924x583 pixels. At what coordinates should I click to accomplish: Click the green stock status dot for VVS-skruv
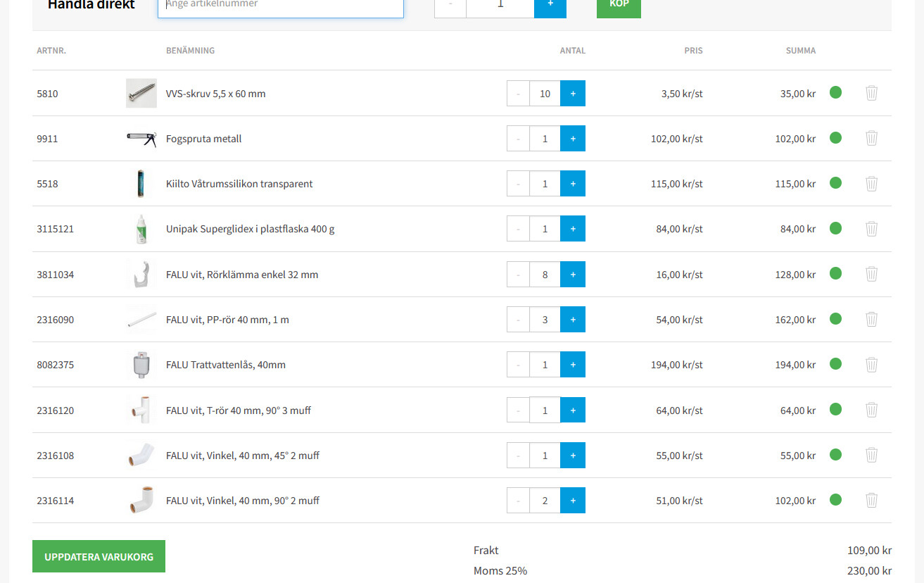pos(835,92)
